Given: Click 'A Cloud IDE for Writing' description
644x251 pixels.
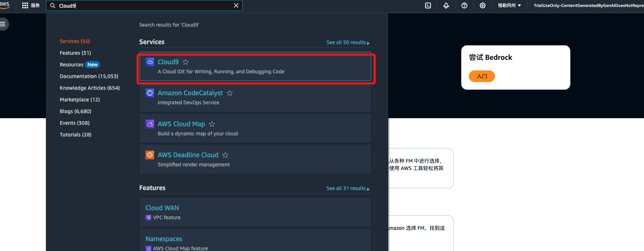Looking at the screenshot, I should tap(221, 72).
